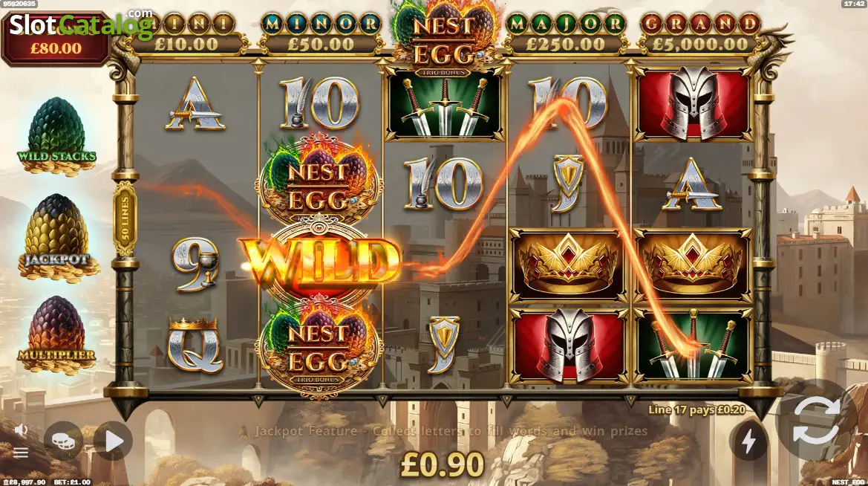Start autoplay with the play arrow button
The height and width of the screenshot is (486, 868).
click(x=114, y=441)
